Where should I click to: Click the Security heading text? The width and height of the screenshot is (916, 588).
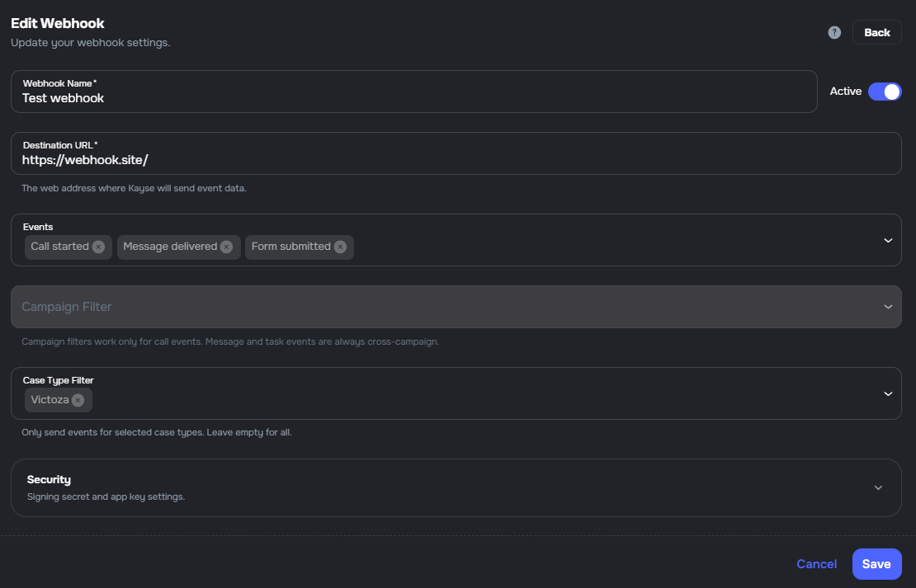click(49, 479)
